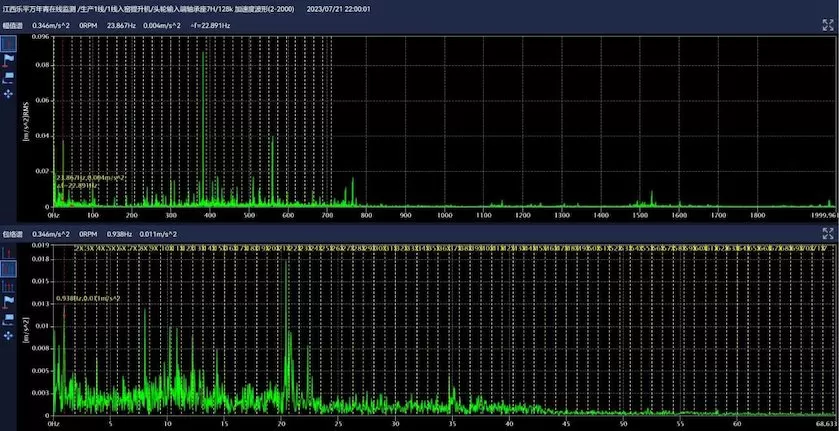Select pan/move arrows icon in upper spectrum toolbar

pyautogui.click(x=9, y=93)
